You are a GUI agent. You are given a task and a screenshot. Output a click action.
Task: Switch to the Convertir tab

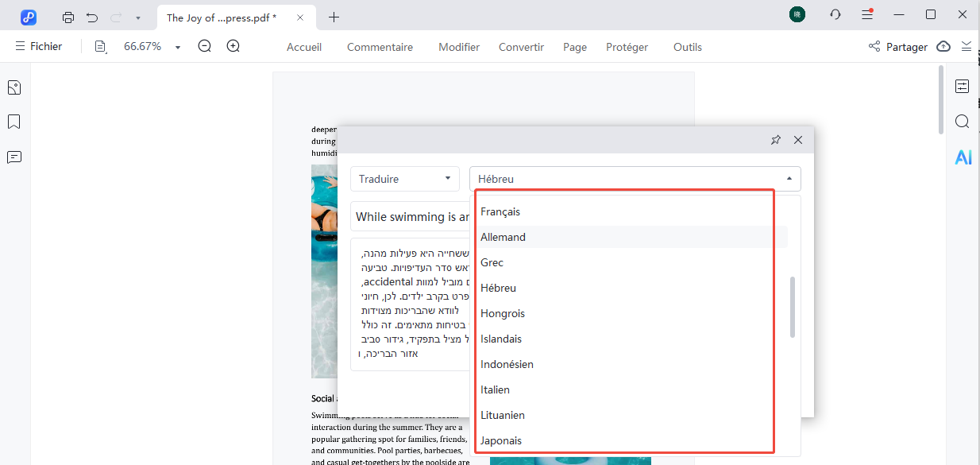click(x=521, y=47)
